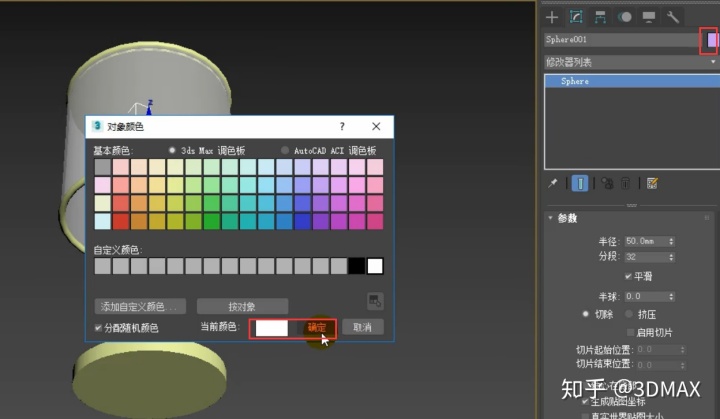Select the 挤压 radio button
Viewport: 720px width, 419px height.
(629, 314)
